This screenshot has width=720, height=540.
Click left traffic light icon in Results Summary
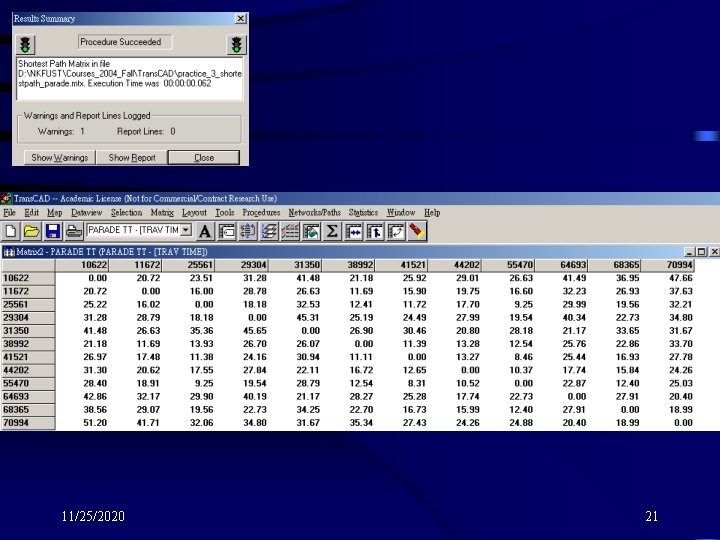click(x=25, y=45)
